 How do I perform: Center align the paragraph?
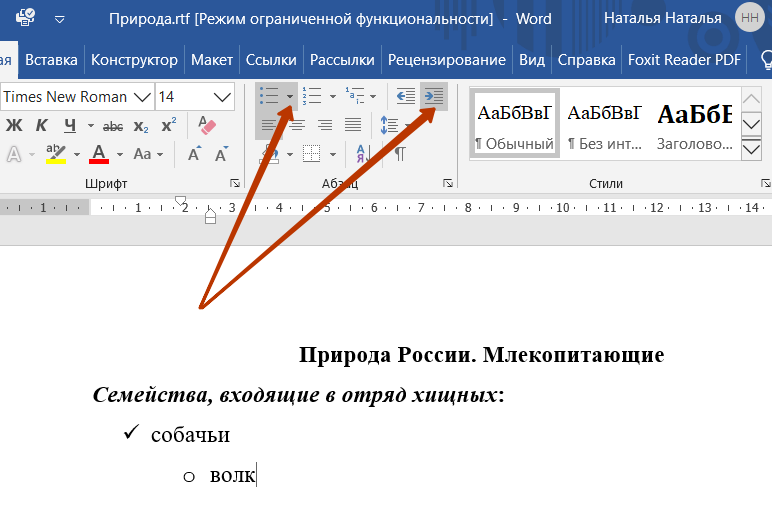point(297,125)
